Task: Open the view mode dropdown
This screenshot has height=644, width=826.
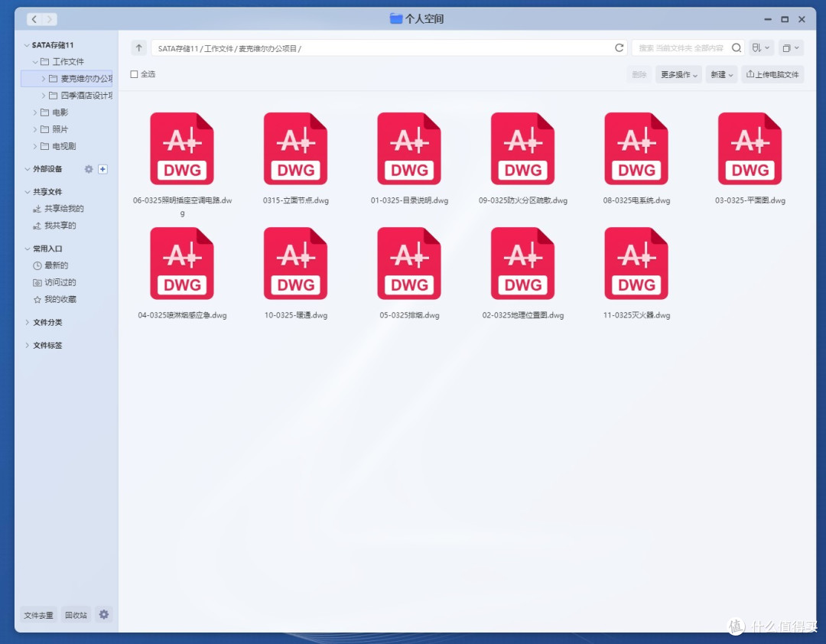Action: tap(790, 48)
